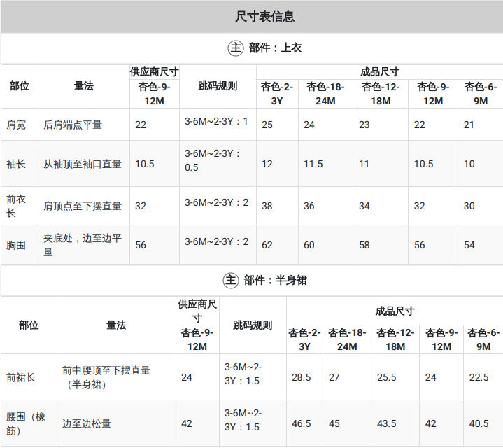Click 成品尺寸 header in the 上衣 table
The height and width of the screenshot is (448, 503).
coord(380,72)
